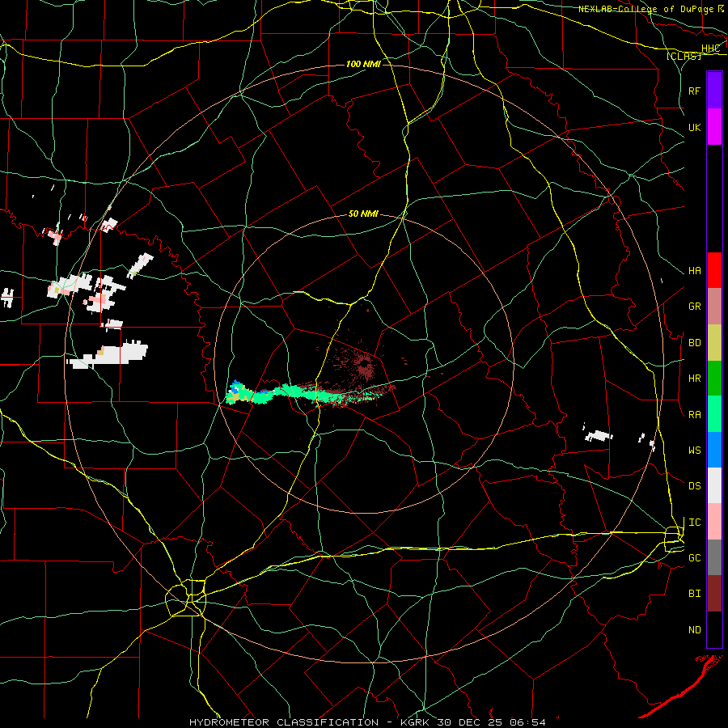This screenshot has width=728, height=728.
Task: Click the UK magenta legend swatch
Action: click(714, 127)
